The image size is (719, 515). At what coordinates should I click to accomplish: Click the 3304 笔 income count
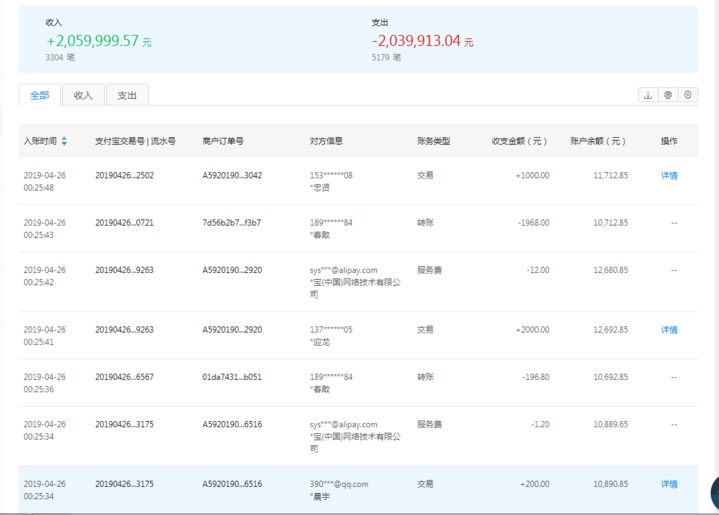tap(60, 57)
